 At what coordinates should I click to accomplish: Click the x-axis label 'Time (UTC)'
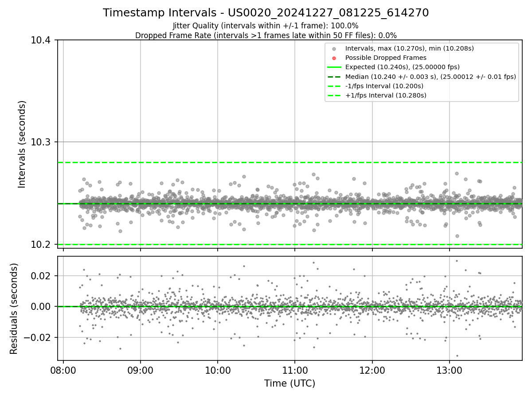tap(289, 383)
